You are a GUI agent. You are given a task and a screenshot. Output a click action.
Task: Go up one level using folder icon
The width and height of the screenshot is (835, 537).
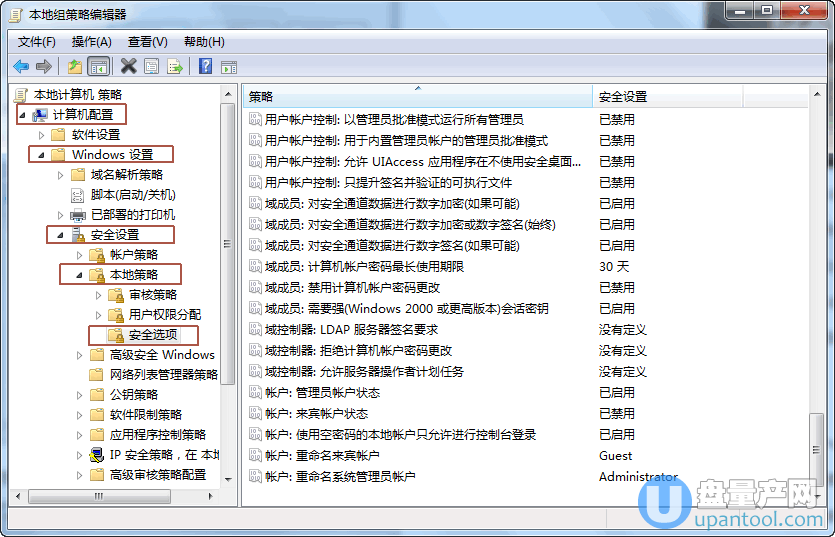(74, 67)
